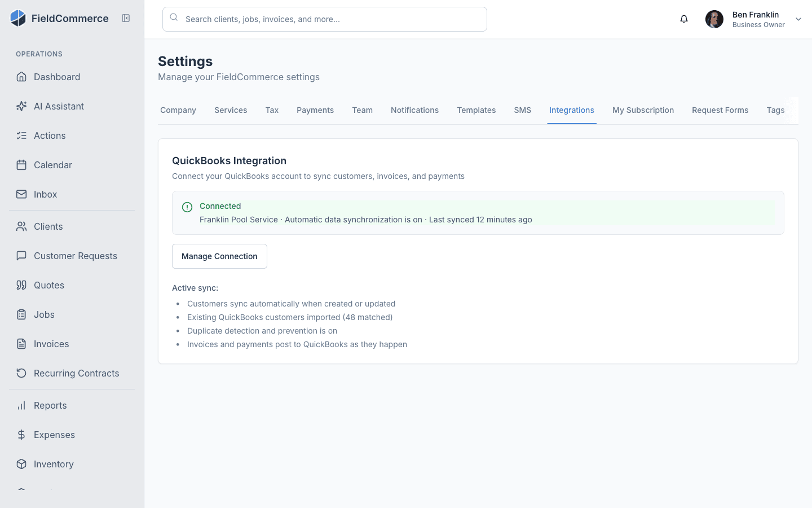Open the Notifications settings tab
The width and height of the screenshot is (812, 508).
(414, 110)
